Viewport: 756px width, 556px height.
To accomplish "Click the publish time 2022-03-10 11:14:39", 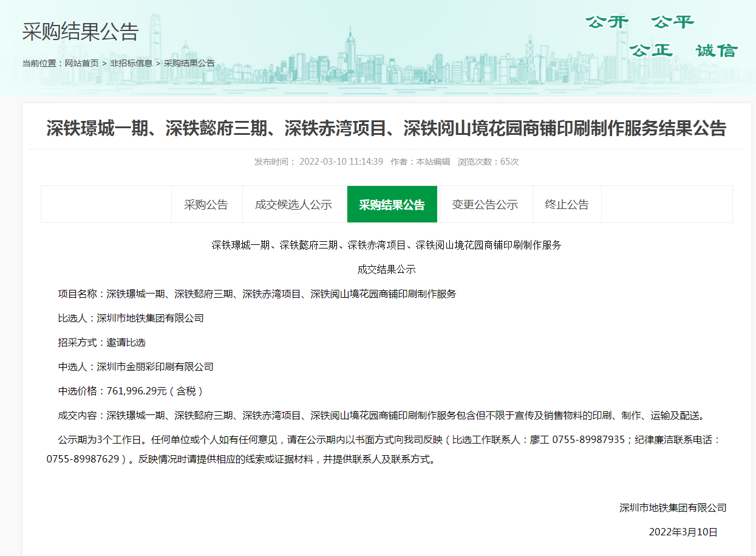I will pos(341,162).
